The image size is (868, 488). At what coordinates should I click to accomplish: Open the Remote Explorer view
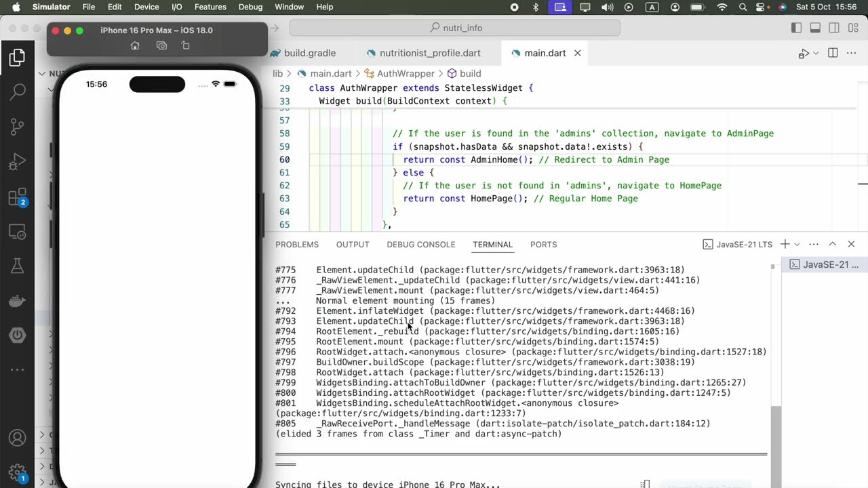[18, 232]
